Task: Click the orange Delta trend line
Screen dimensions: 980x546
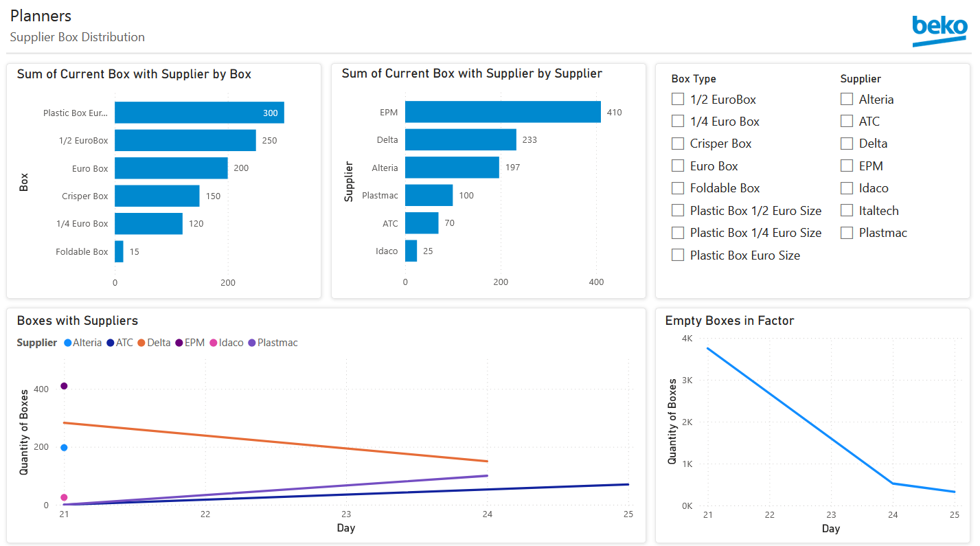Action: coord(275,442)
